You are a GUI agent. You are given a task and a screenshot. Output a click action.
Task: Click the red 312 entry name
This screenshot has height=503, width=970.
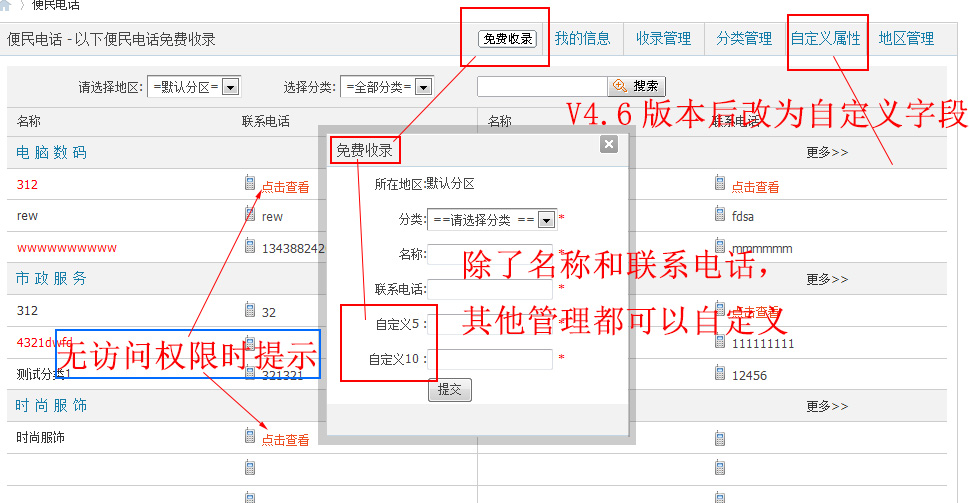click(x=27, y=184)
